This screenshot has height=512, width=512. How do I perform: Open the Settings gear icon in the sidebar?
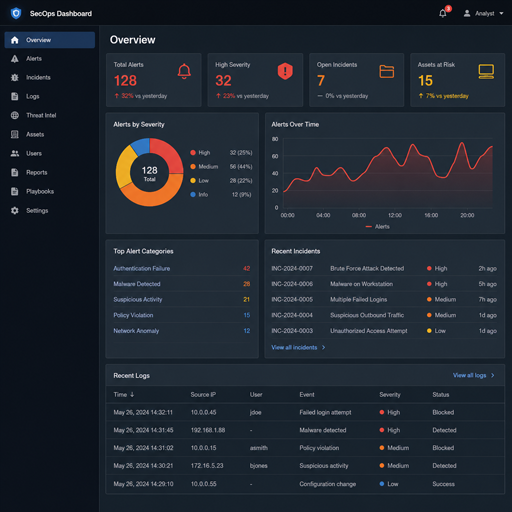click(15, 210)
